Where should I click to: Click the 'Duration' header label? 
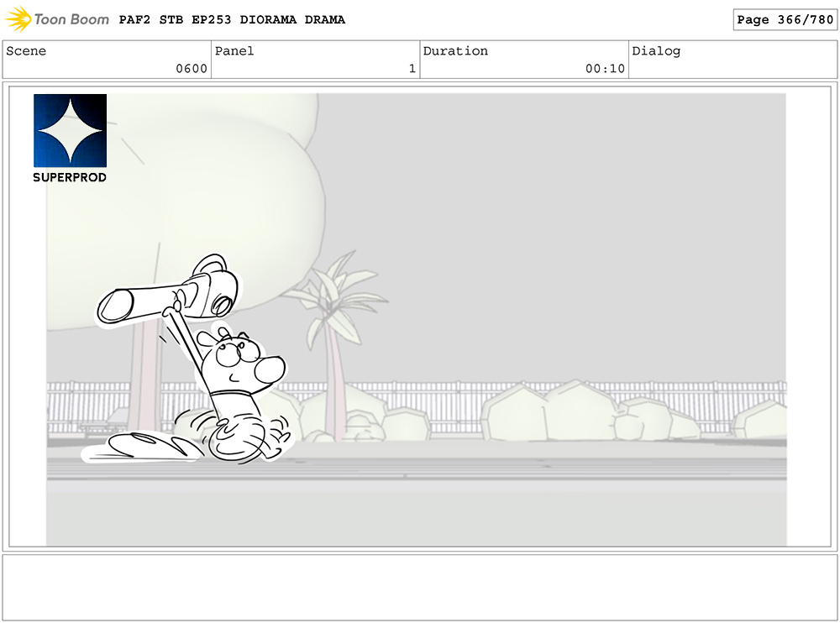coord(455,51)
